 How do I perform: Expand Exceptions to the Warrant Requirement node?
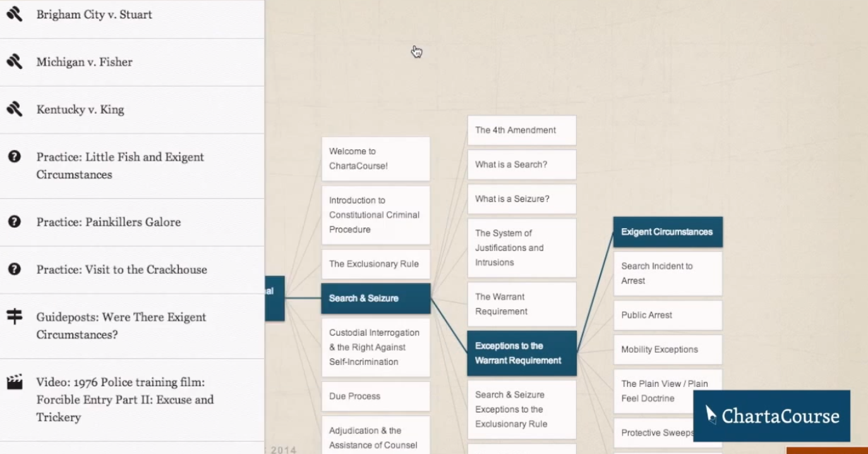coord(521,353)
